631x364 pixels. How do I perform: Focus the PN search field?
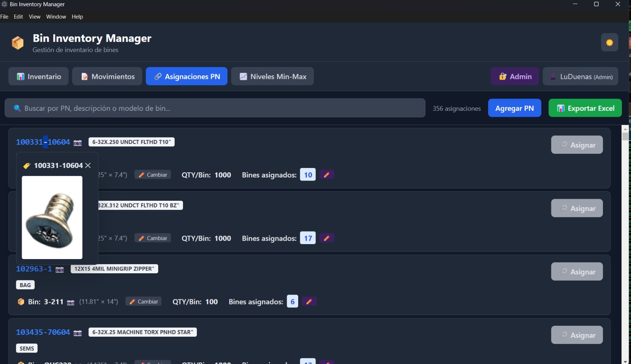(x=215, y=108)
